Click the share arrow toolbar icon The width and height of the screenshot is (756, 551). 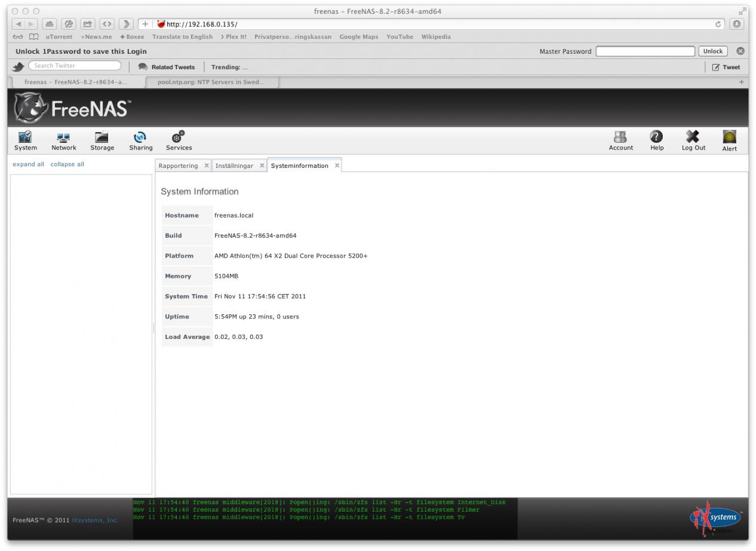88,24
